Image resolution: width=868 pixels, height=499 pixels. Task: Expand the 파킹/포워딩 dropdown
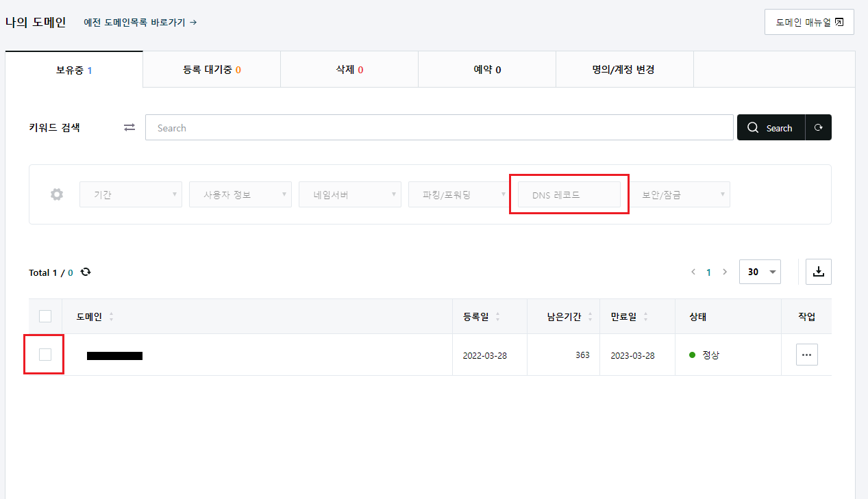(x=460, y=194)
